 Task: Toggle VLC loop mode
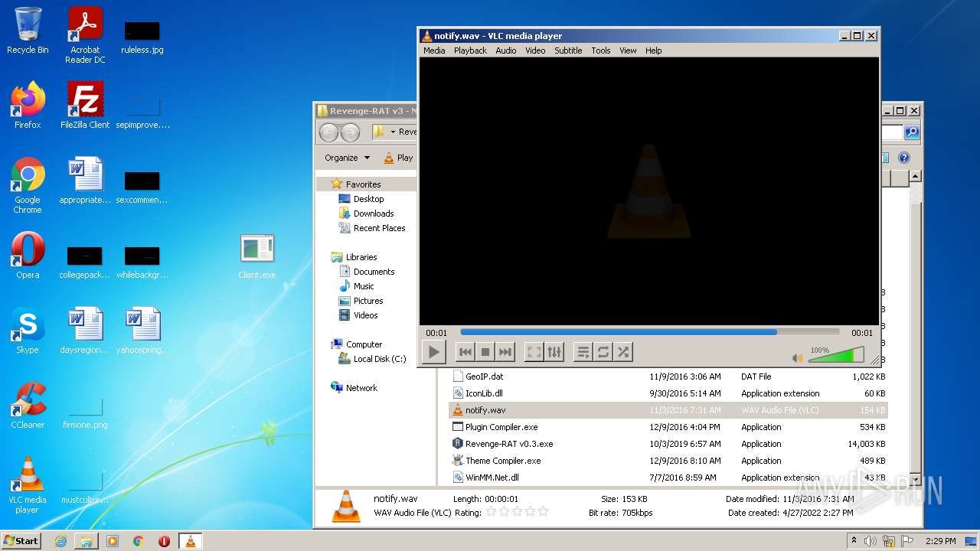point(603,352)
